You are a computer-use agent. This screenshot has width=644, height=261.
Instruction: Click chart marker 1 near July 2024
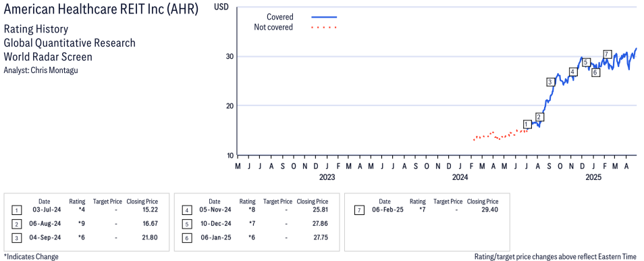pos(527,124)
